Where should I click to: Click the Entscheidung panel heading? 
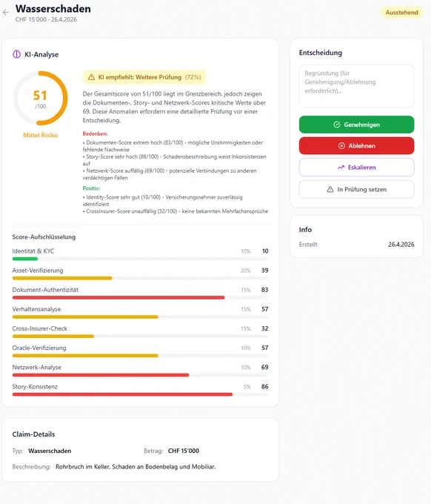[x=321, y=53]
